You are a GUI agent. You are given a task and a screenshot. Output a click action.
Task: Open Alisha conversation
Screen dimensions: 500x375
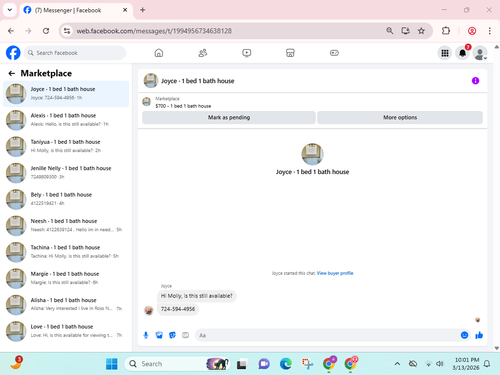click(66, 304)
